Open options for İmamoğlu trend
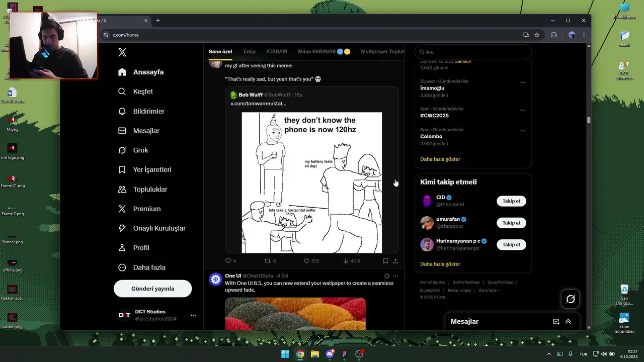644x362 pixels. pyautogui.click(x=523, y=82)
